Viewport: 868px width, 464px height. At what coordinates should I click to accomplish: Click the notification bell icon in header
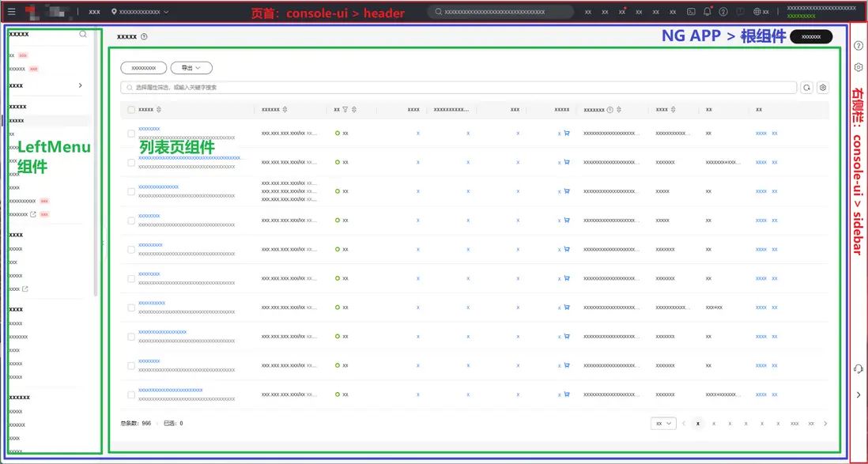(x=708, y=12)
